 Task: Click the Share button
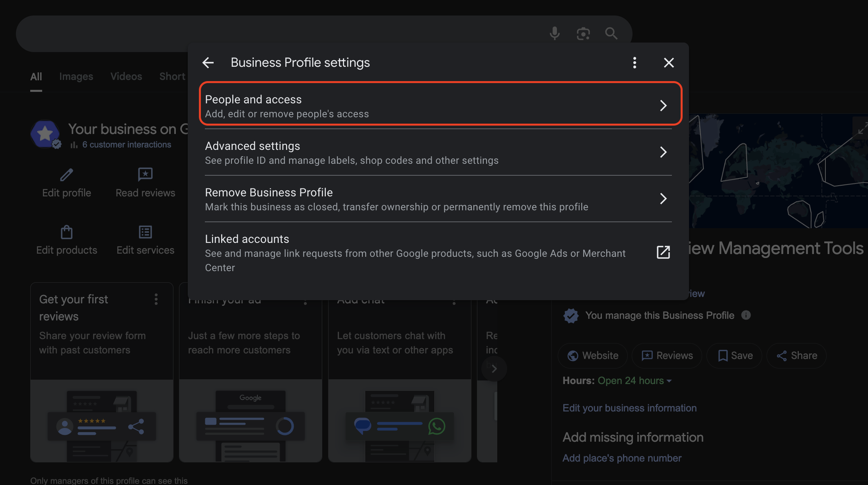click(x=797, y=356)
